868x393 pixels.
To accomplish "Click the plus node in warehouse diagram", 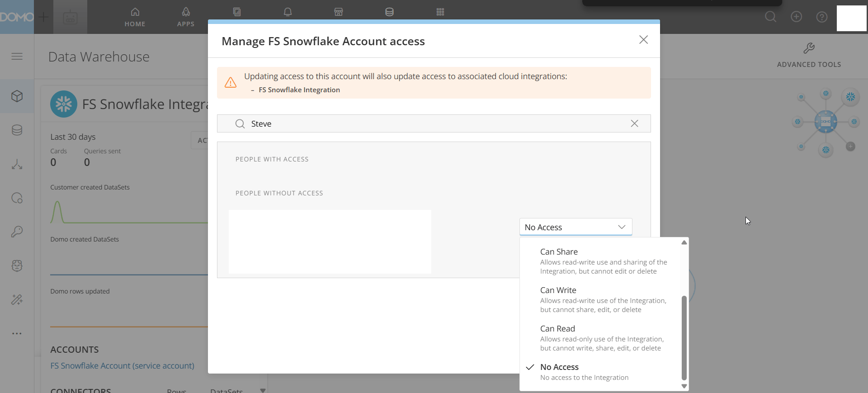I will point(850,147).
